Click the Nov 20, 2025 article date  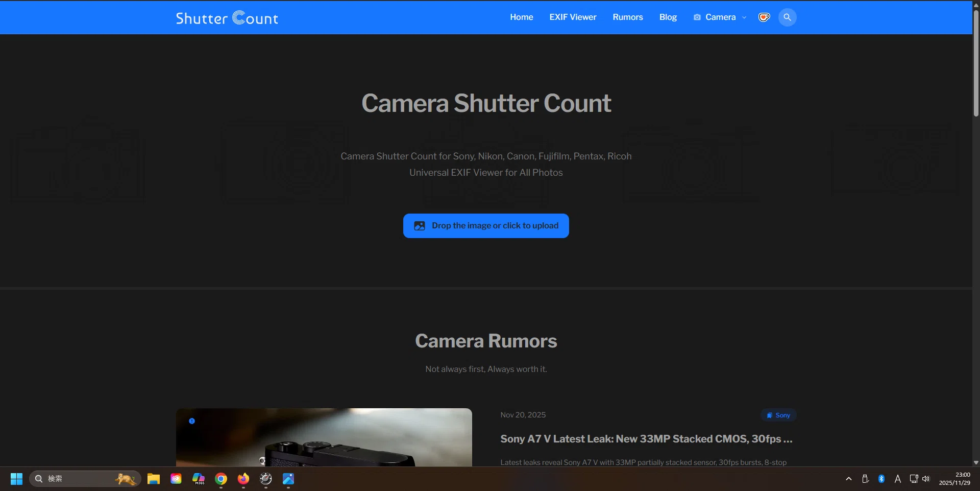pos(523,415)
